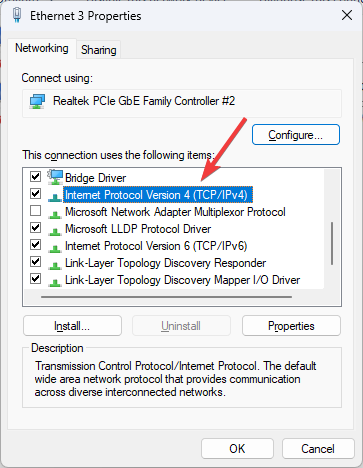Uncheck Link-Layer Topology Discovery Mapper checkbox
363x468 pixels.
(35, 279)
